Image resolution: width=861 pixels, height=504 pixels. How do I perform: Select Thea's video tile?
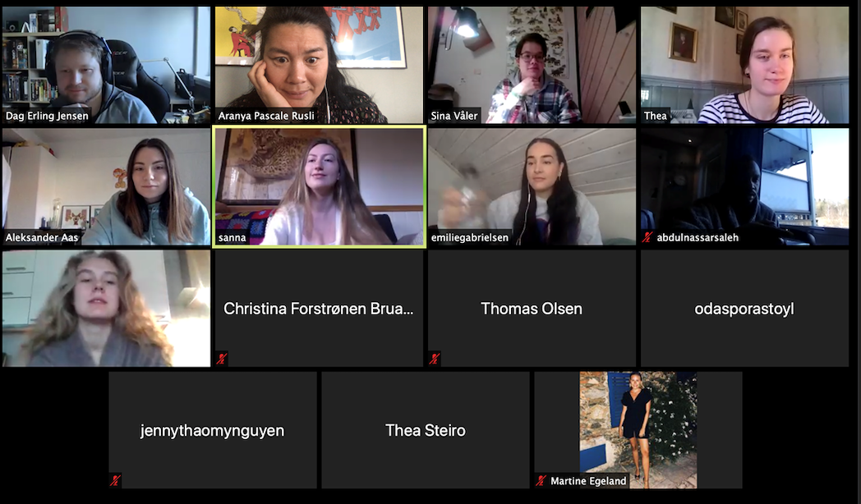pyautogui.click(x=745, y=65)
